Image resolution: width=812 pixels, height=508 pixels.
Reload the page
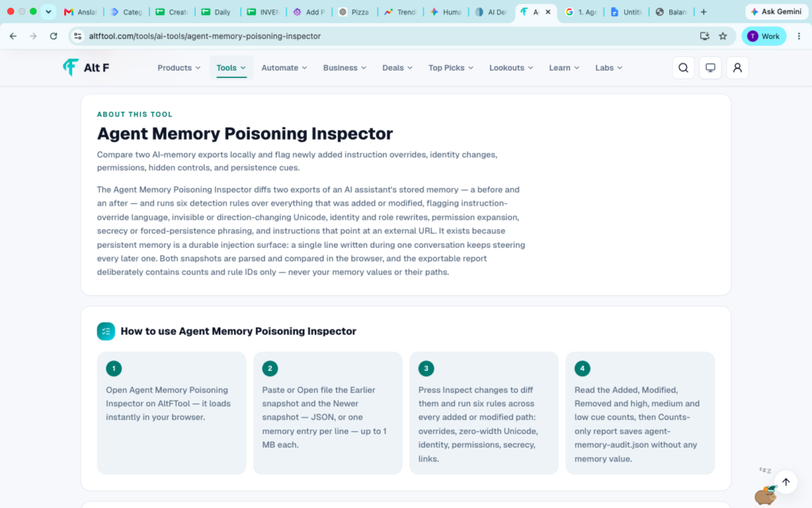[53, 36]
